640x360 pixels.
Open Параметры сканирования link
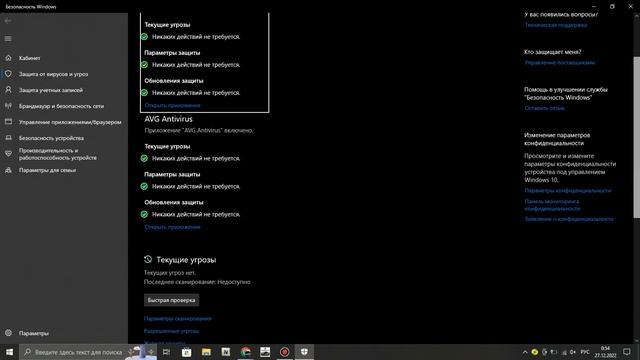[178, 318]
